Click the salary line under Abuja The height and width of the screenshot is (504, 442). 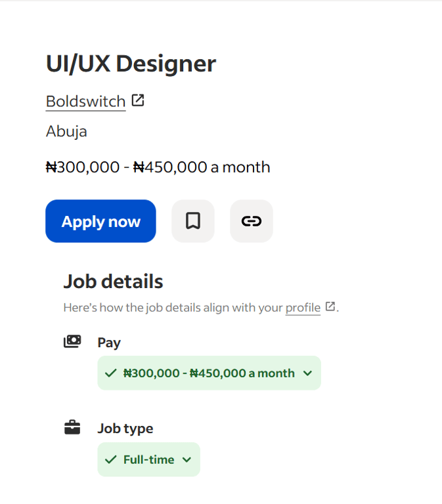[x=158, y=167]
